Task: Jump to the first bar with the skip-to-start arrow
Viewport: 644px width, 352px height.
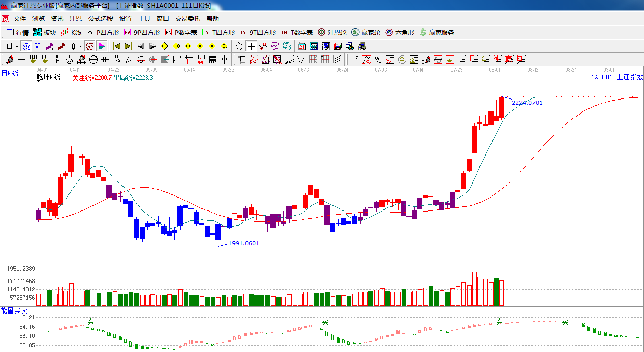Action: click(x=116, y=46)
